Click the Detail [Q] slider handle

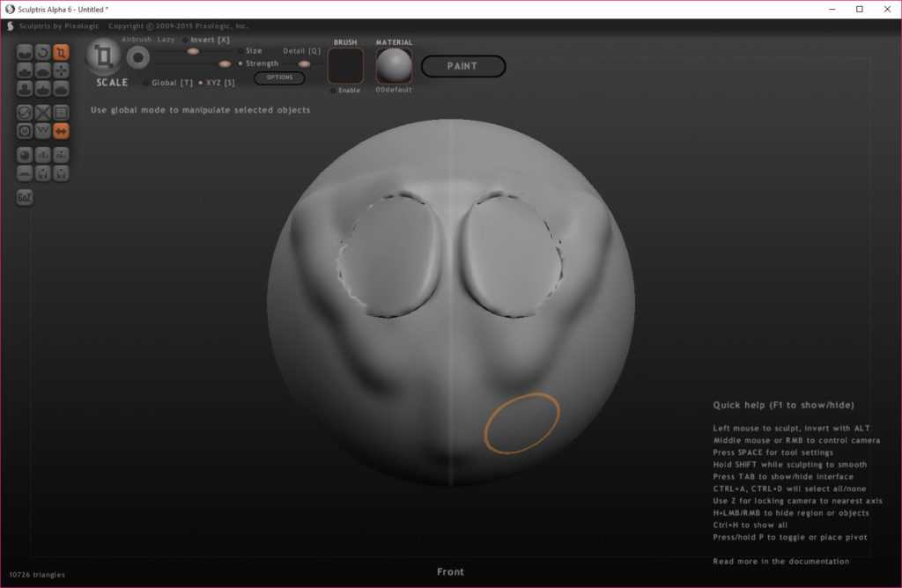(x=304, y=63)
